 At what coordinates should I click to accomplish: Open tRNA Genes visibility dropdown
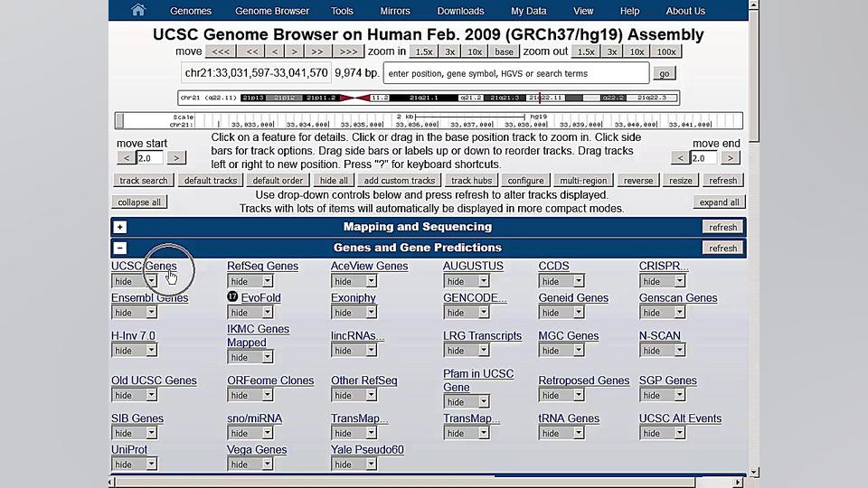(561, 433)
